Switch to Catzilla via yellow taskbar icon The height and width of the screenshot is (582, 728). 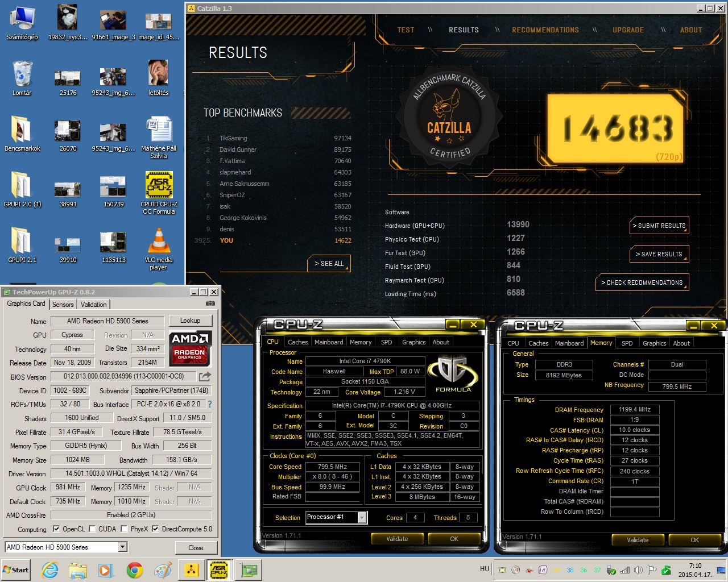(x=192, y=570)
